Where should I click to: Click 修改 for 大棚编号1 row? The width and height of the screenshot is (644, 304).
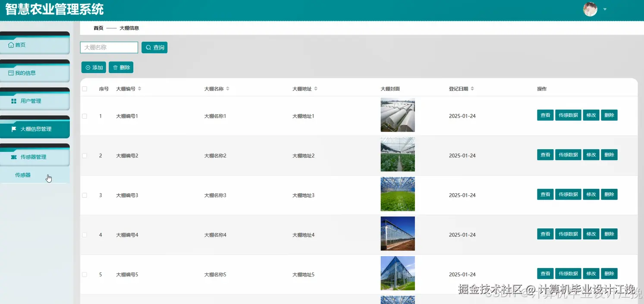[591, 115]
